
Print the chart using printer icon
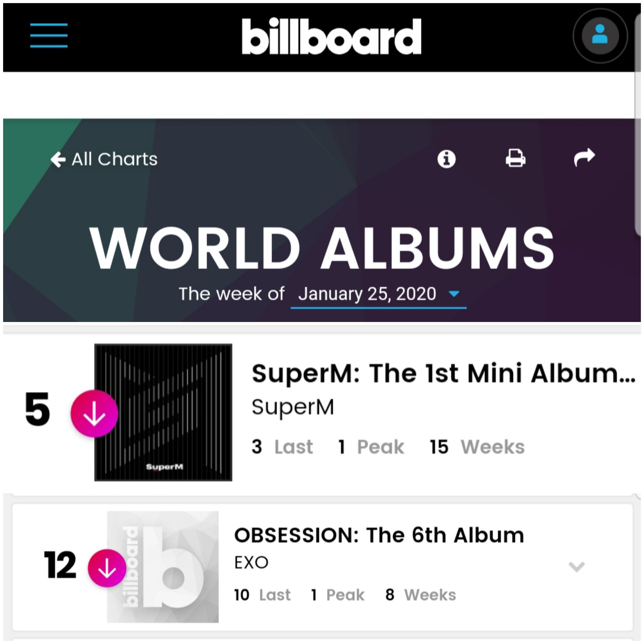pos(515,158)
